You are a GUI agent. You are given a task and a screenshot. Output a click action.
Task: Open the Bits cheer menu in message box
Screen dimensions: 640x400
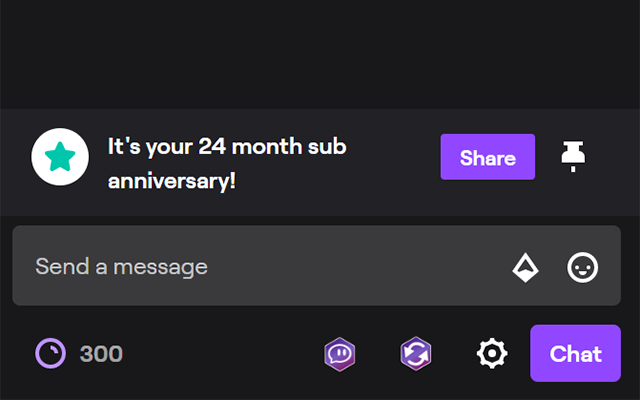[525, 268]
